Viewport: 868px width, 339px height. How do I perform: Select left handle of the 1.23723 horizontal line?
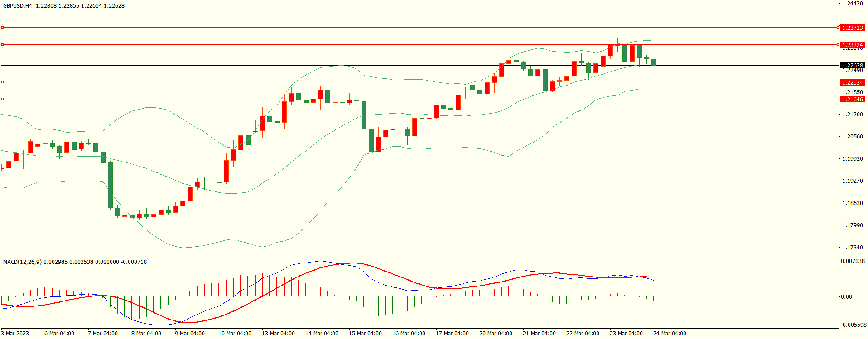[x=2, y=28]
